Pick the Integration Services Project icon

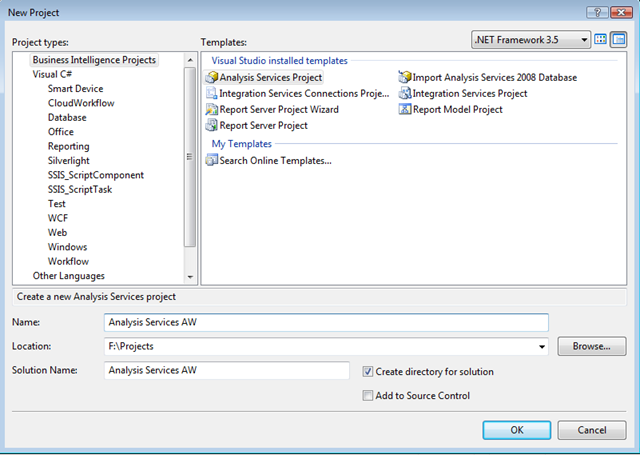pyautogui.click(x=404, y=93)
